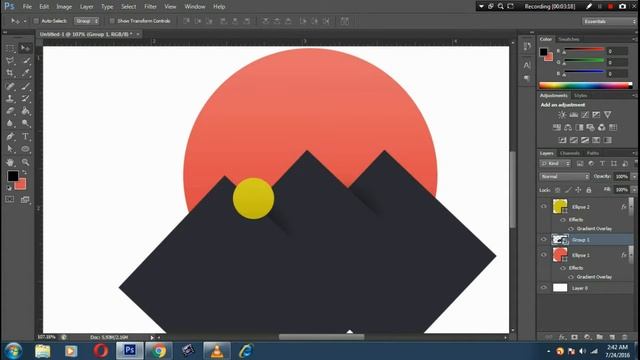Open Photoshop from the Windows taskbar

tap(129, 351)
